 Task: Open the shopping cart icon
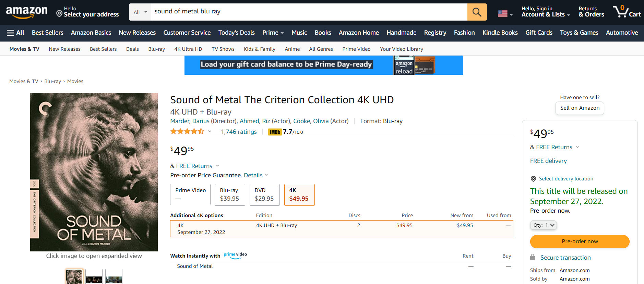pyautogui.click(x=627, y=12)
